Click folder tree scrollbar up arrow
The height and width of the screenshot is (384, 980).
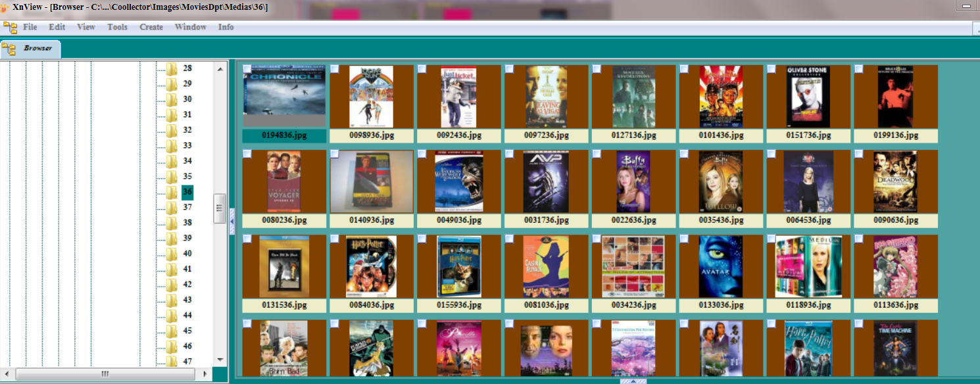[220, 68]
